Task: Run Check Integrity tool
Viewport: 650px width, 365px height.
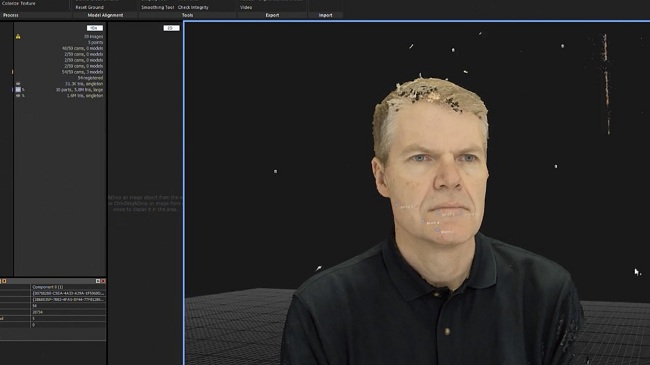Action: pyautogui.click(x=193, y=7)
